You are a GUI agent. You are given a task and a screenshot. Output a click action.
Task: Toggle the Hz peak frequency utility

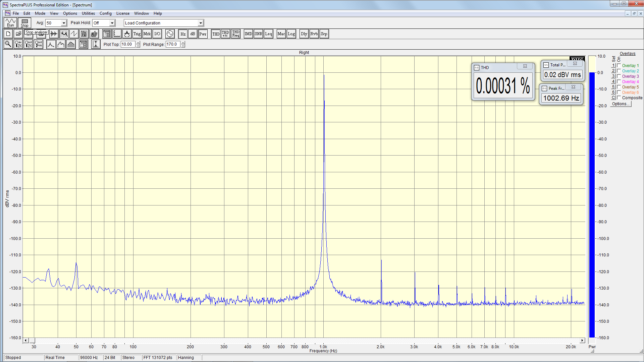pyautogui.click(x=183, y=34)
